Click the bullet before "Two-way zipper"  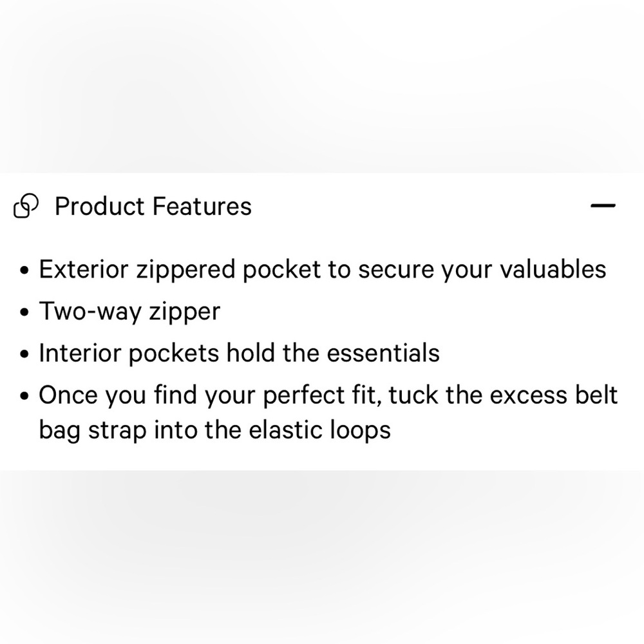tap(24, 313)
